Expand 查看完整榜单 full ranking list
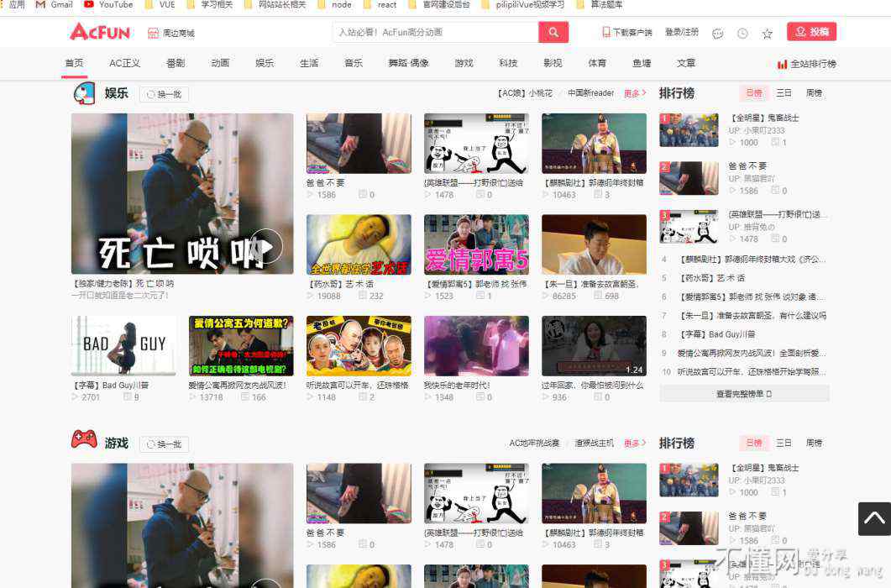 (x=743, y=393)
